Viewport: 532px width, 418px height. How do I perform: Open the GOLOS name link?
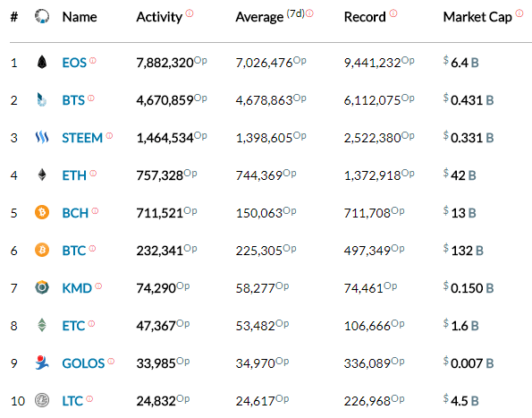coord(83,363)
